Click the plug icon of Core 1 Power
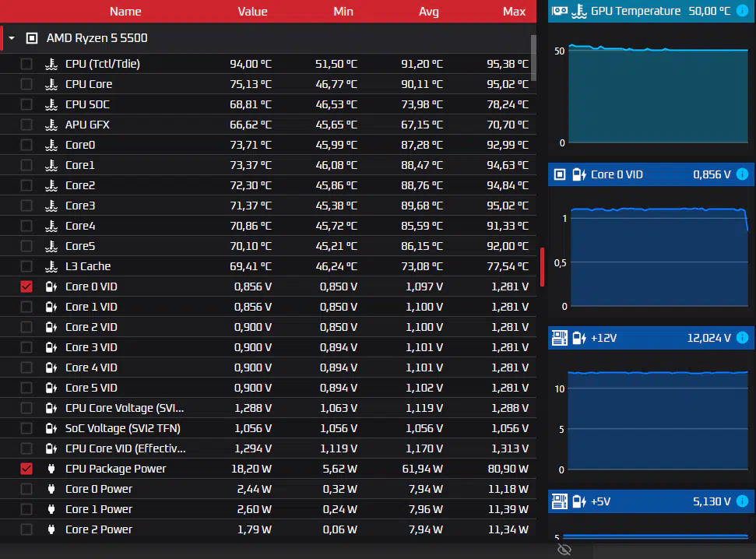The image size is (756, 559). (51, 509)
